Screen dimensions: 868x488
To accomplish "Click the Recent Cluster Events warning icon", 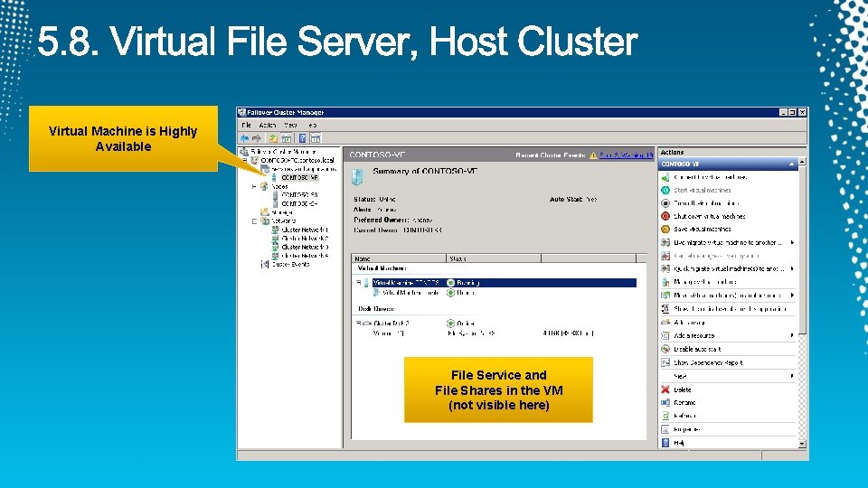I will point(593,155).
